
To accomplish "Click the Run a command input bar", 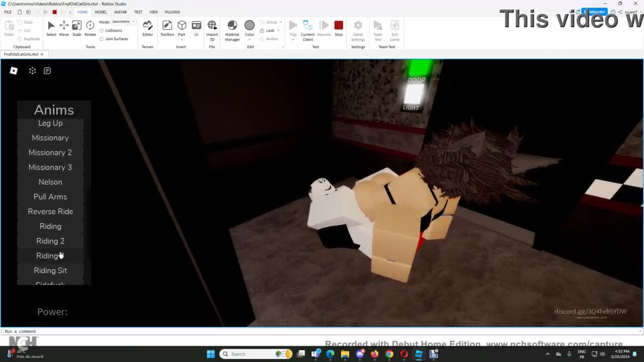I will click(x=302, y=331).
